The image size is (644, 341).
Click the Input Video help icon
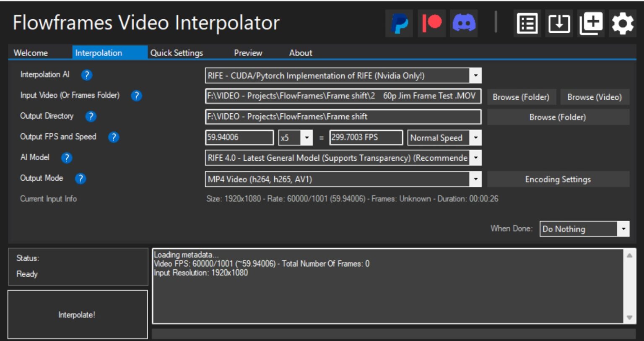point(136,96)
